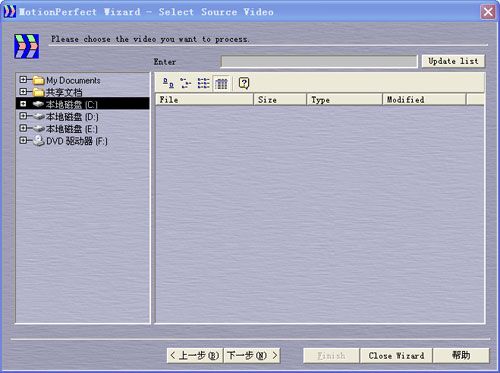
Task: Sort by the File column header
Action: coord(204,100)
